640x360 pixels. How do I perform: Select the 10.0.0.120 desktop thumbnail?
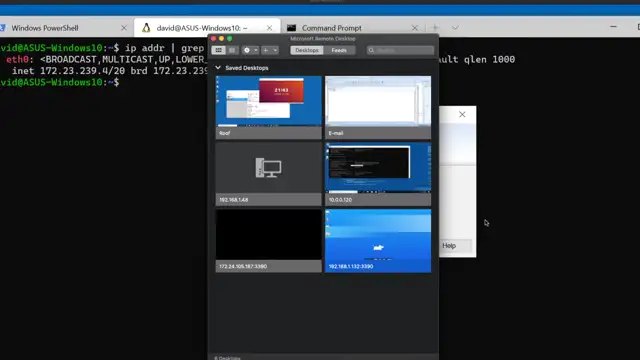[x=378, y=174]
